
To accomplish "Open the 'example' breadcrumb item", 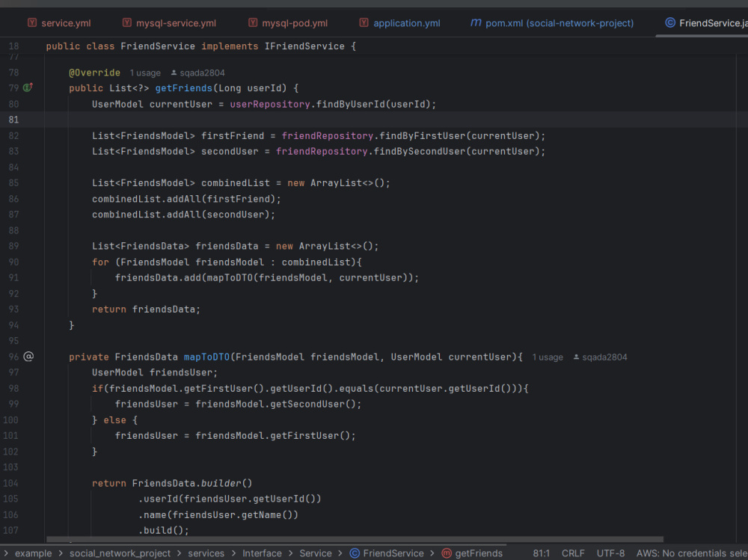I will 34,553.
